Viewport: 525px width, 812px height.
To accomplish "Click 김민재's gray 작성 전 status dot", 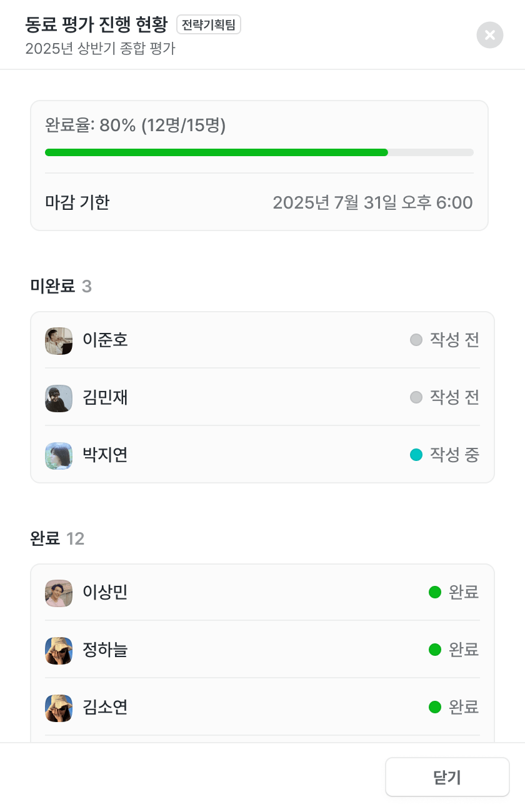I will point(416,397).
